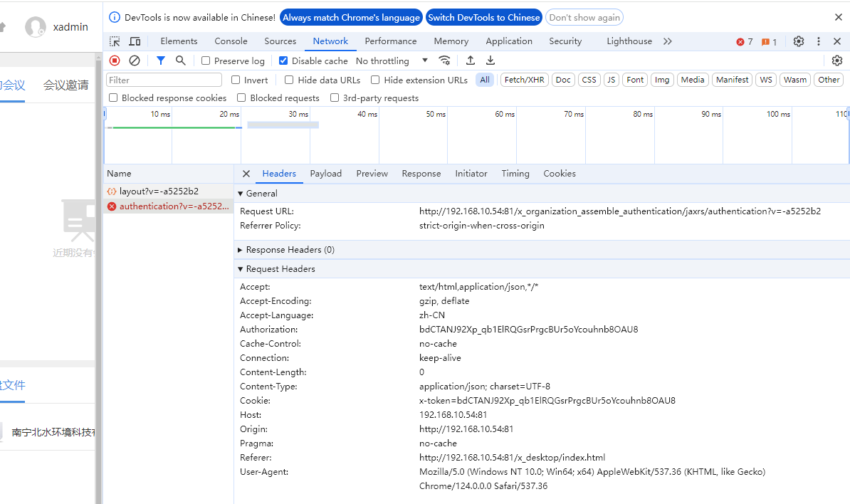The height and width of the screenshot is (504, 850).
Task: Switch to the Payload tab
Action: click(x=325, y=174)
